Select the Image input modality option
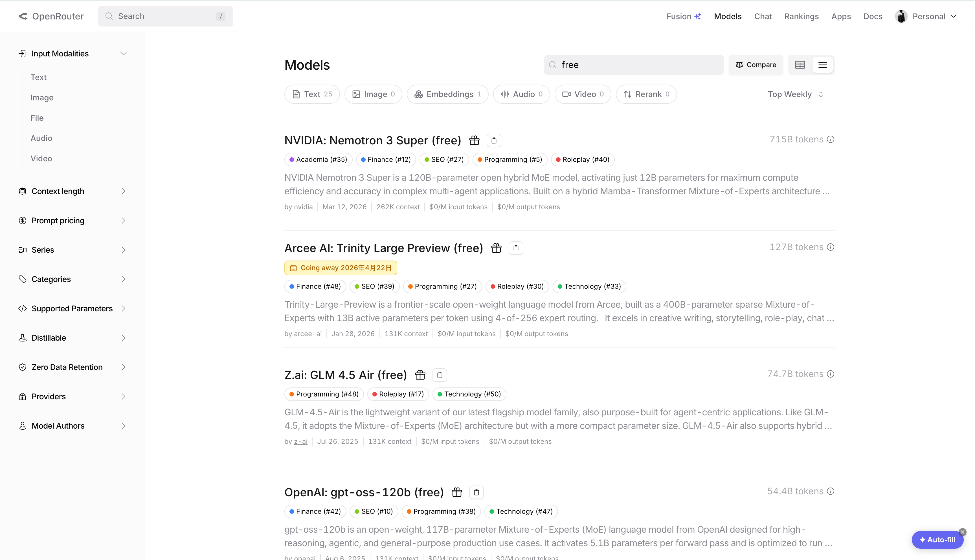975x560 pixels. 42,98
